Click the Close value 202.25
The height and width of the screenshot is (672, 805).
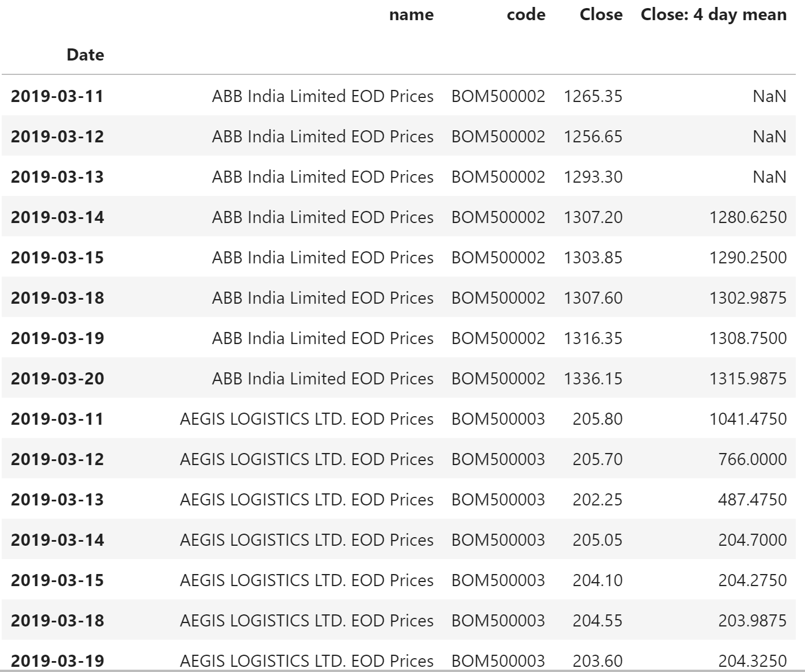(597, 500)
